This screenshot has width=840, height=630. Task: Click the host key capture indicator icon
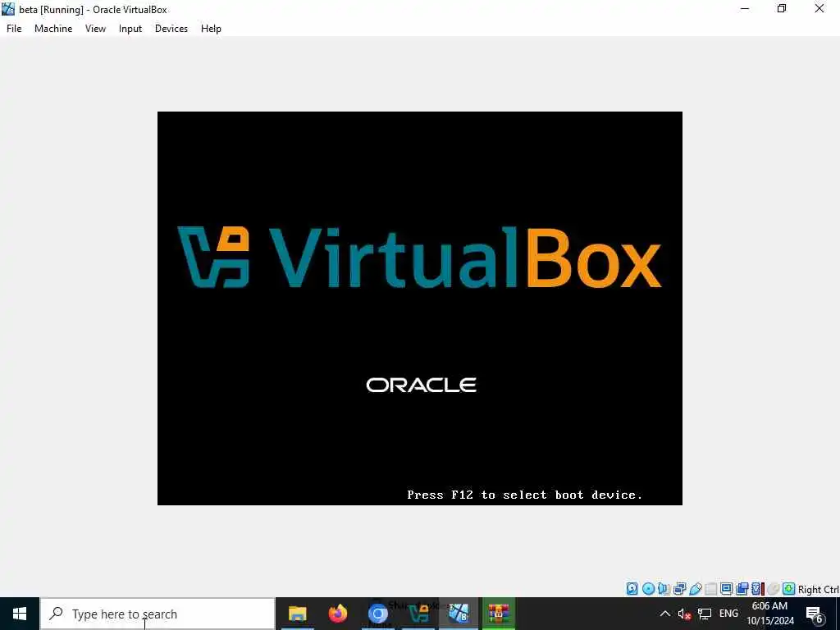(x=788, y=589)
